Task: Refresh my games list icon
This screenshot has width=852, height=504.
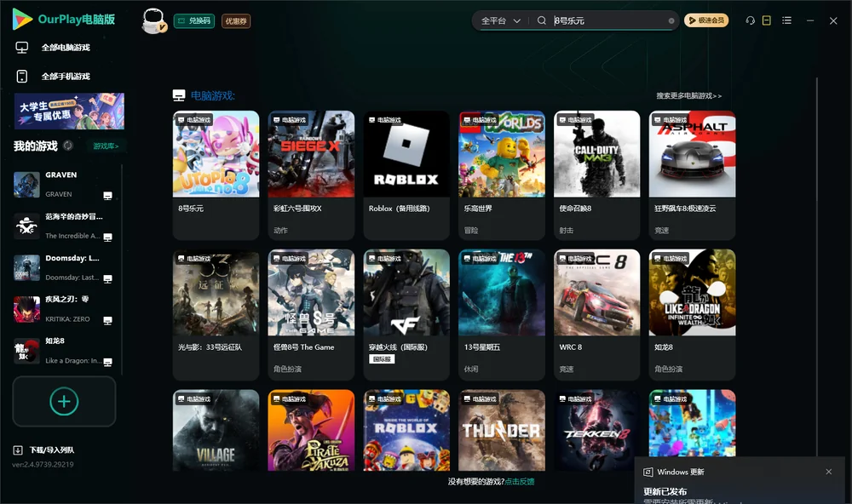Action: tap(68, 146)
